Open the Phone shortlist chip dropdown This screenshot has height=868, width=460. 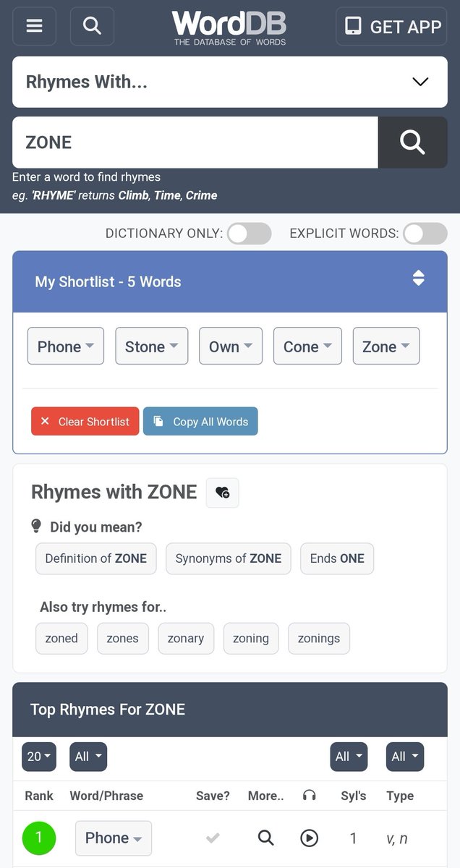point(66,346)
